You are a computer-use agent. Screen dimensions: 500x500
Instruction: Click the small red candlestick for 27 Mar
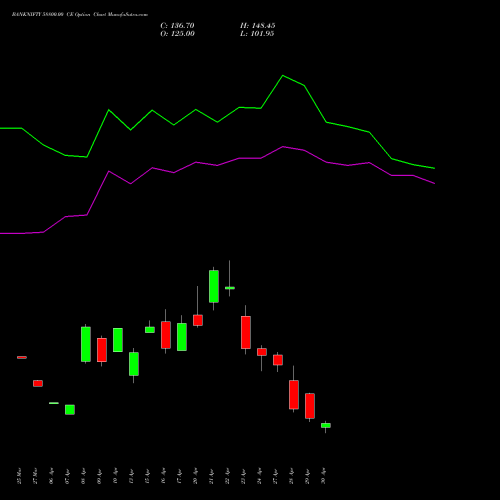[x=38, y=383]
